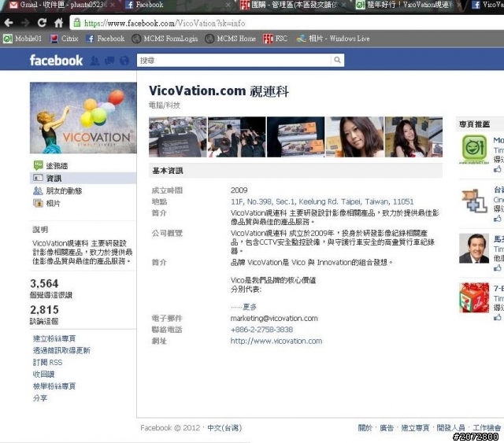The height and width of the screenshot is (443, 504).
Task: Click the 收回讚 unlike link
Action: tap(44, 375)
